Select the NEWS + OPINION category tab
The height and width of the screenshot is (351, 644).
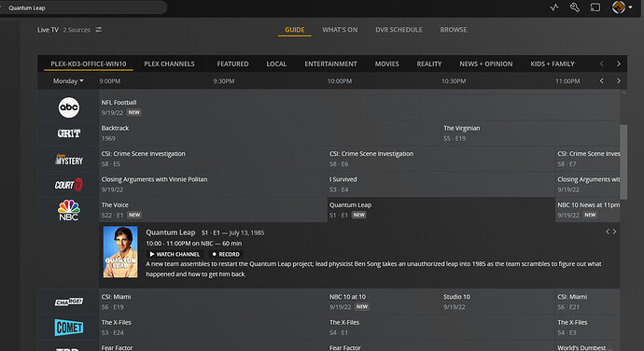[x=486, y=63]
